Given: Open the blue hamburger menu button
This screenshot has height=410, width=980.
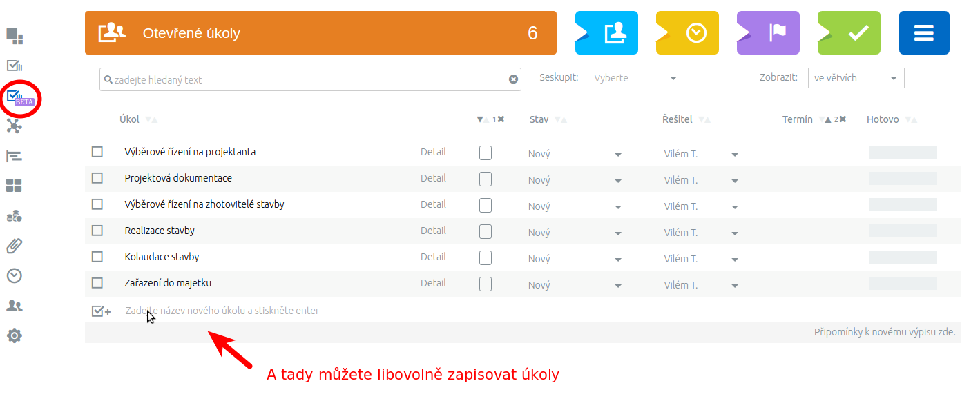Looking at the screenshot, I should coord(924,33).
